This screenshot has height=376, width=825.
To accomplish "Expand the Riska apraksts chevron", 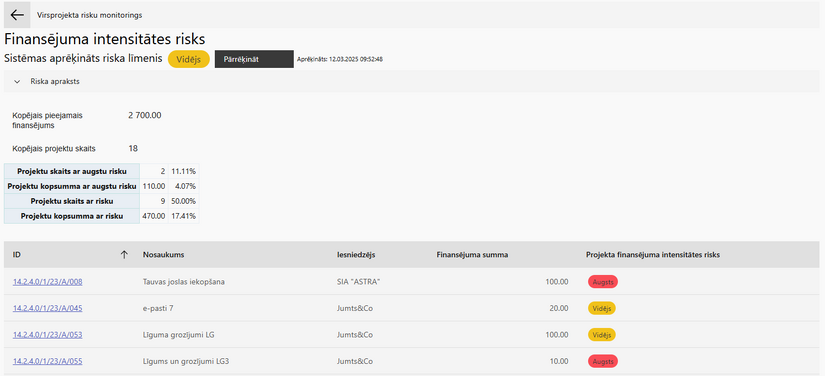I will click(17, 82).
